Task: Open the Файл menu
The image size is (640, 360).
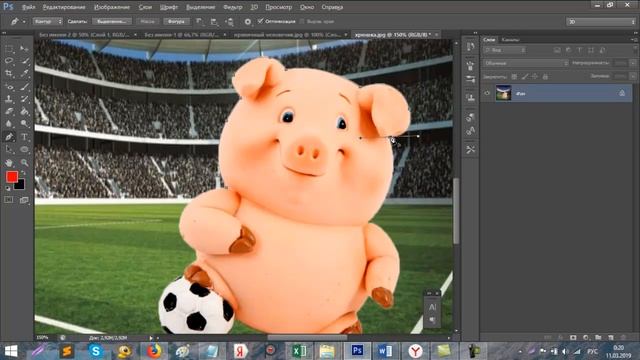Action: click(x=28, y=7)
